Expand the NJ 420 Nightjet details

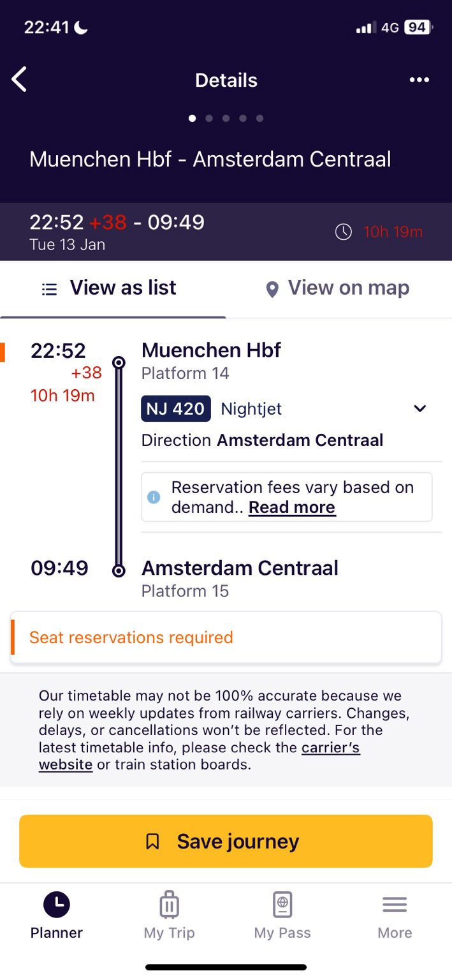point(419,408)
